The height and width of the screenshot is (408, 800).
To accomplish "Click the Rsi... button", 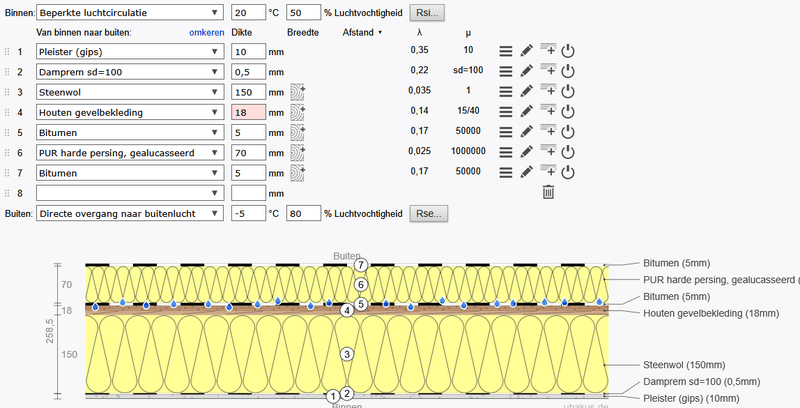I will pyautogui.click(x=428, y=13).
